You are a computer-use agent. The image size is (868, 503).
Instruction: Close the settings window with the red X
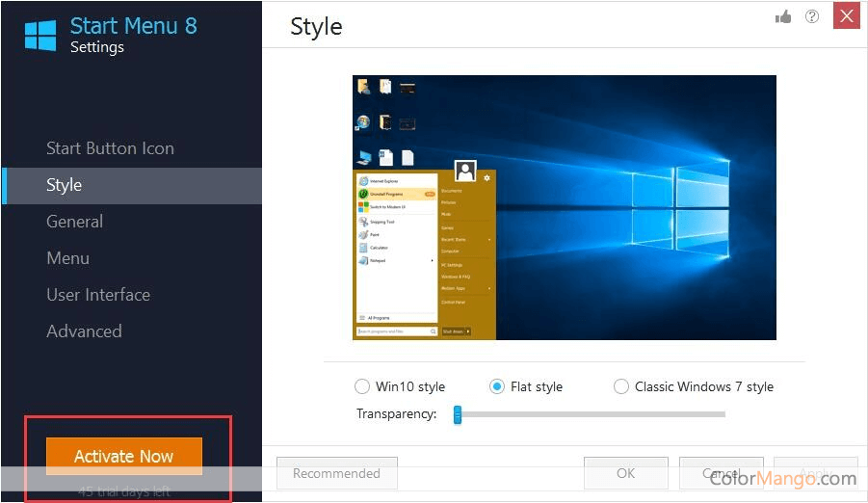(x=846, y=16)
